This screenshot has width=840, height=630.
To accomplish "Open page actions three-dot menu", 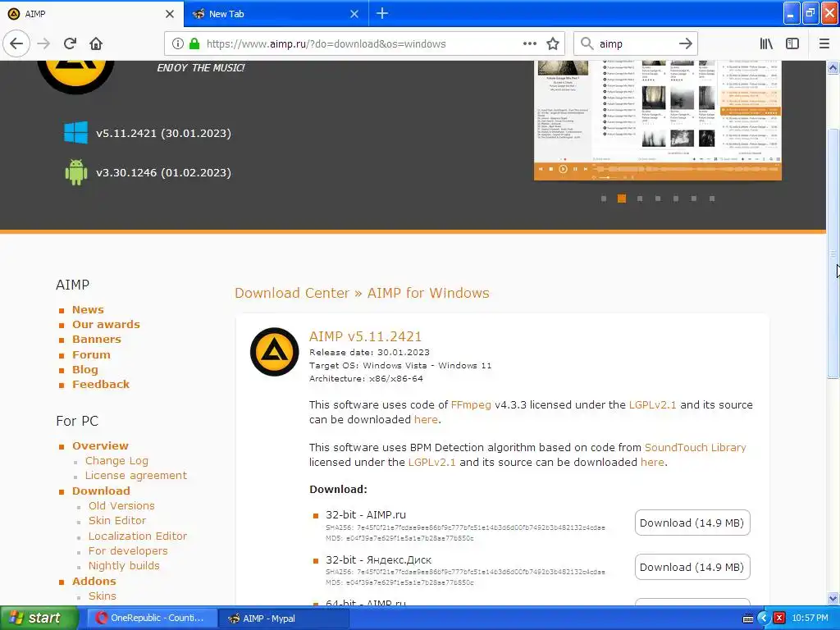I will pos(529,44).
